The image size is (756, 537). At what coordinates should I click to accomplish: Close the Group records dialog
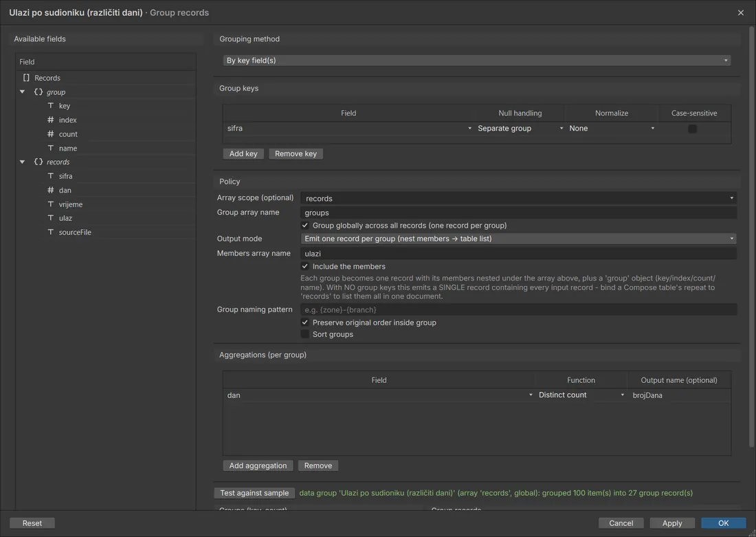(741, 12)
